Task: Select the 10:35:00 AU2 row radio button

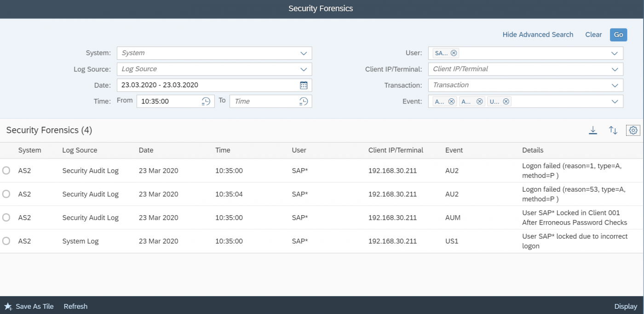Action: (6, 170)
